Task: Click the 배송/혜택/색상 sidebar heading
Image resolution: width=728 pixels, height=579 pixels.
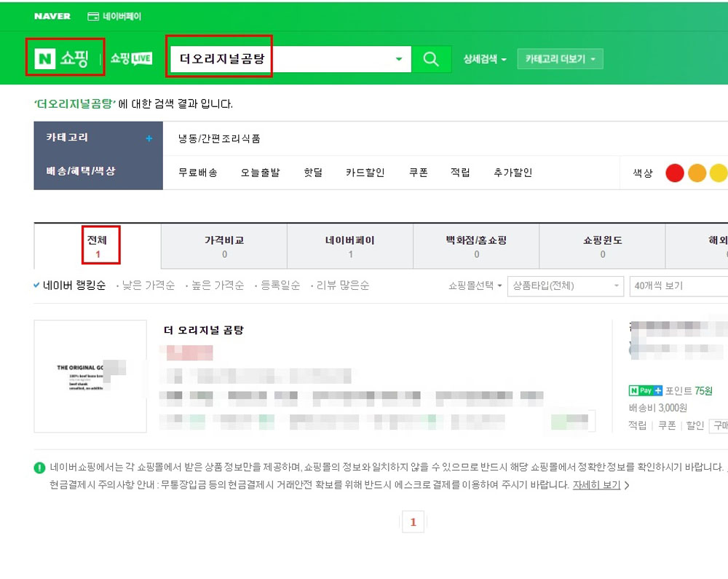Action: click(x=80, y=171)
